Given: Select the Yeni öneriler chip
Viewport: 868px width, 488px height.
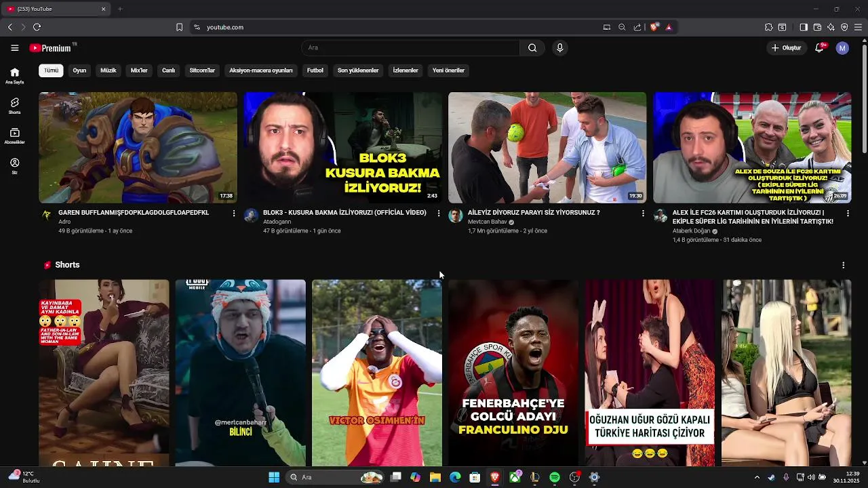Looking at the screenshot, I should tap(448, 70).
